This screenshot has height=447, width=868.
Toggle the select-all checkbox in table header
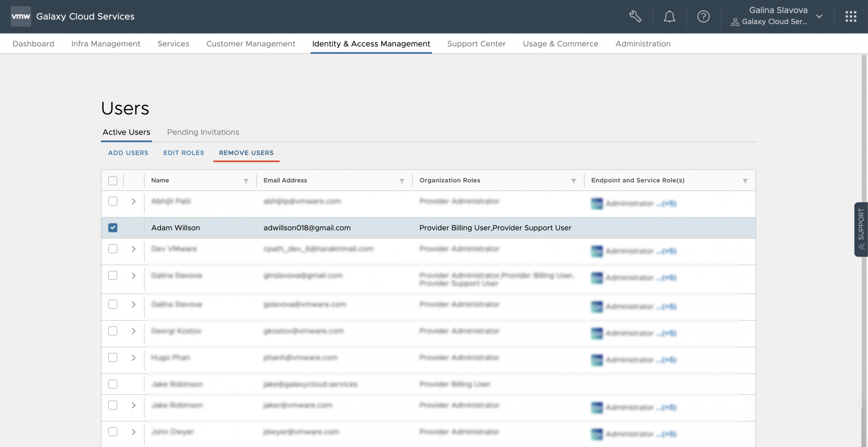click(x=113, y=181)
